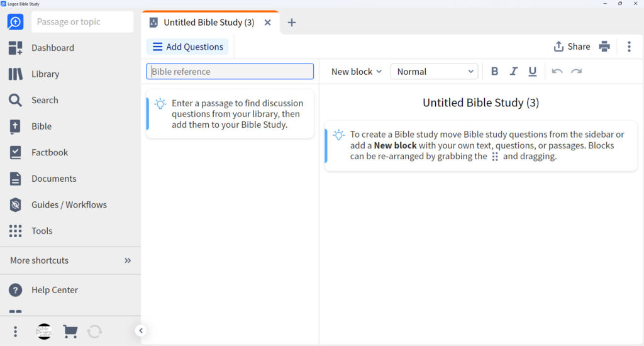Open the New block dropdown

pos(357,72)
